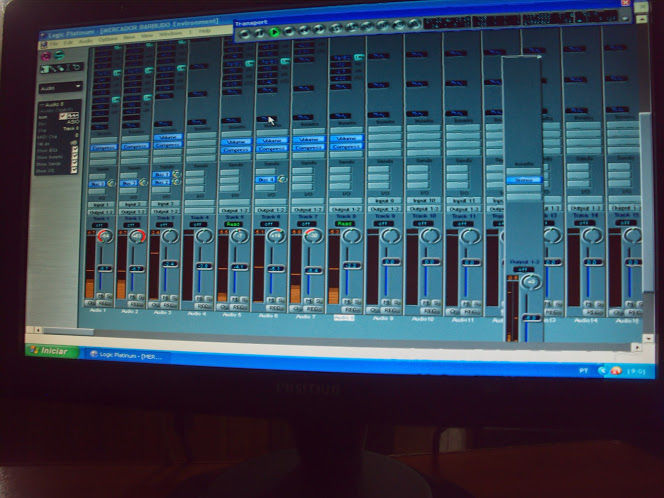Click the Bus 1 send level knob on Audio 2
The width and height of the screenshot is (664, 498).
click(144, 183)
